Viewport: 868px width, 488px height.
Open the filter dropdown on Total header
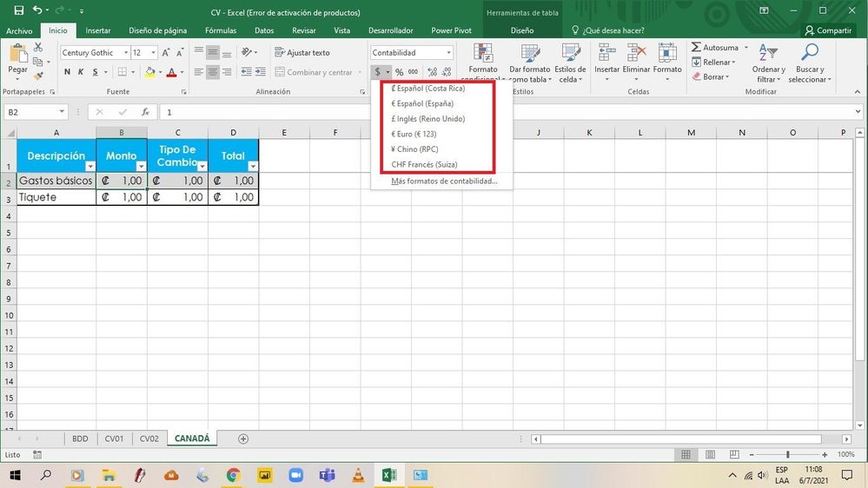(253, 166)
